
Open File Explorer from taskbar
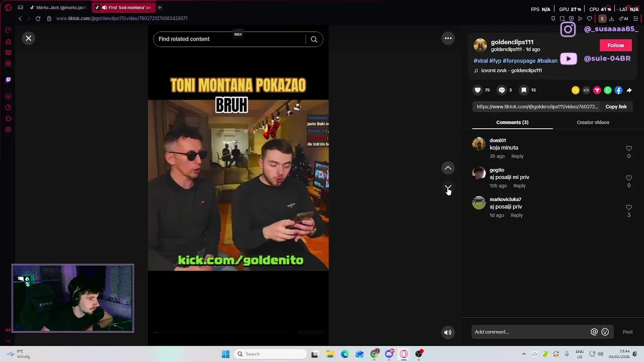tap(330, 354)
